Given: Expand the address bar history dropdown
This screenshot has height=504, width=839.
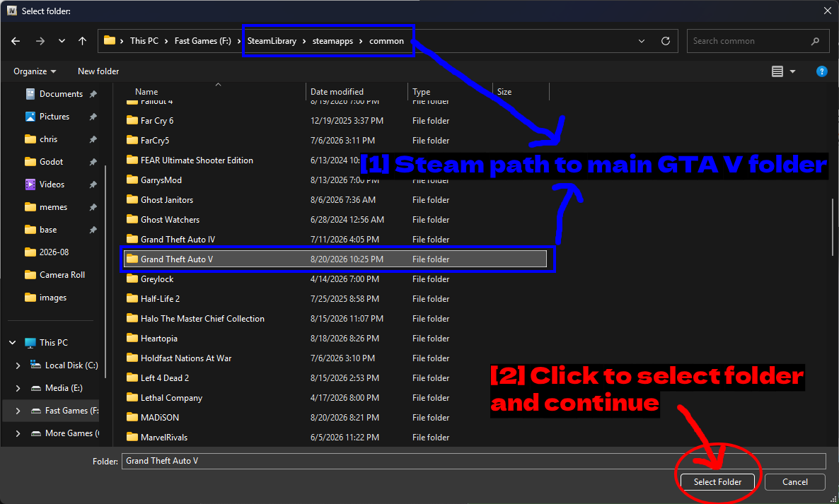Looking at the screenshot, I should [642, 40].
